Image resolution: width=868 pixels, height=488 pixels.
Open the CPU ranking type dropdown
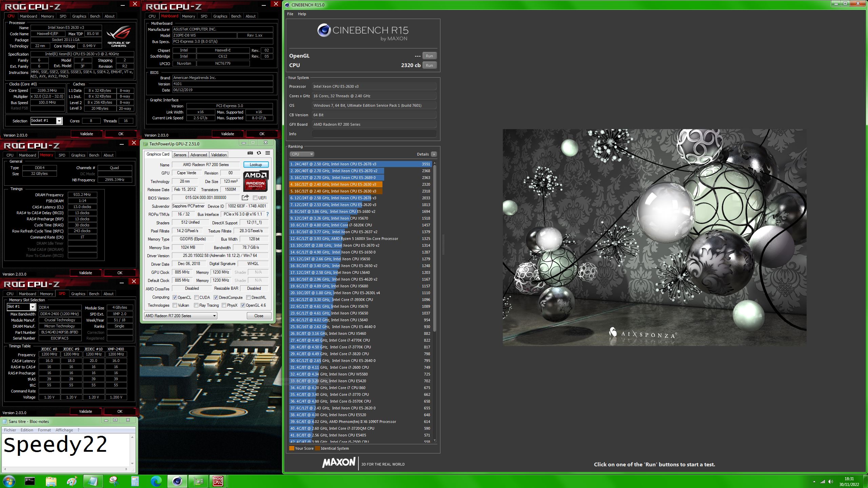click(301, 154)
